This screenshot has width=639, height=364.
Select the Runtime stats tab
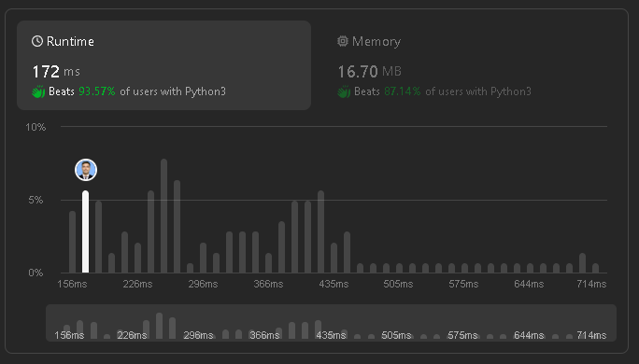163,65
